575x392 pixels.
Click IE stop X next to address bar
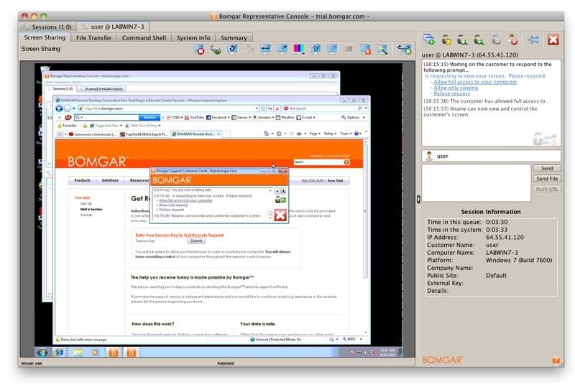(x=277, y=108)
